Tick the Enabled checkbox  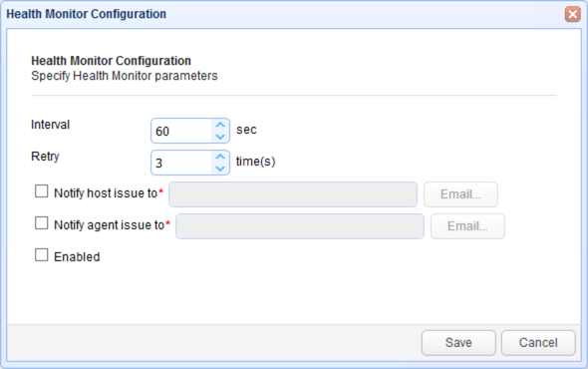(41, 255)
